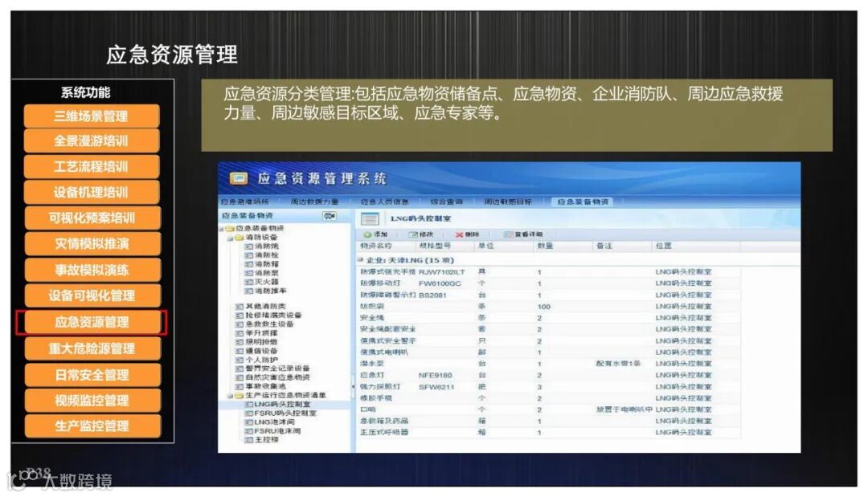Click the window icon beside LNG码头控制室 panel title
868x497 pixels.
(x=370, y=218)
